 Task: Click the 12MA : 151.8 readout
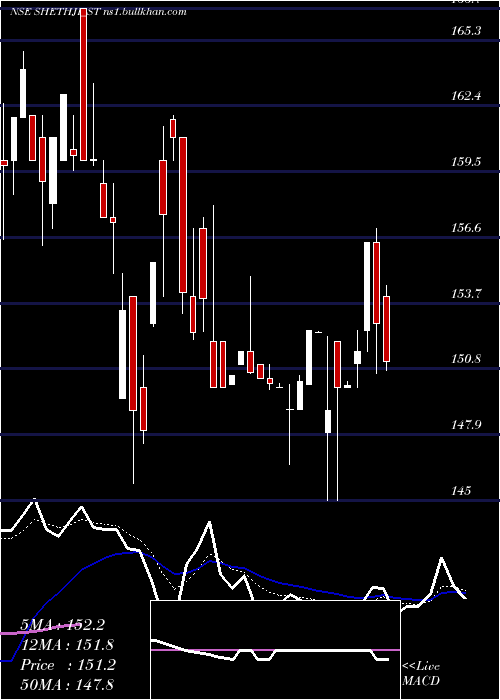coord(67,645)
